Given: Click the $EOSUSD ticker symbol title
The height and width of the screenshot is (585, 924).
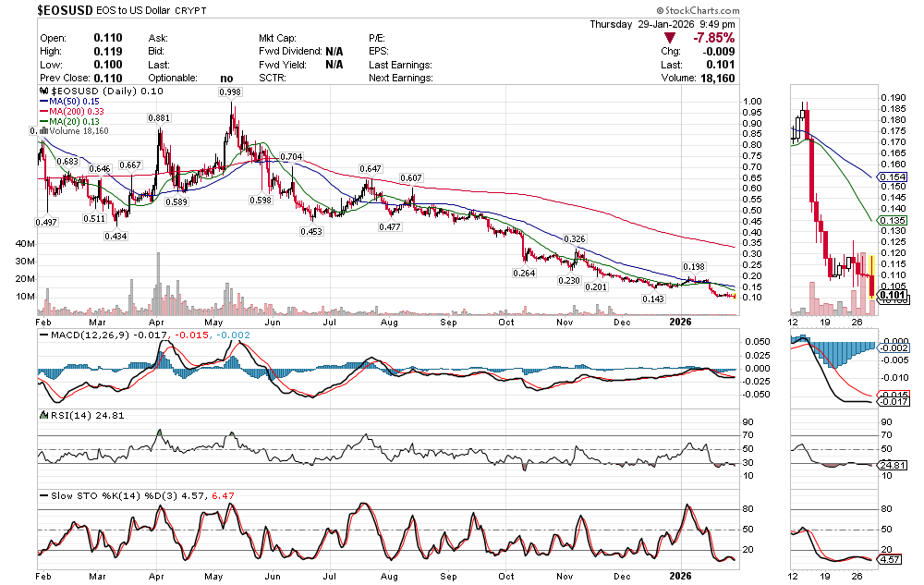Looking at the screenshot, I should (x=70, y=9).
